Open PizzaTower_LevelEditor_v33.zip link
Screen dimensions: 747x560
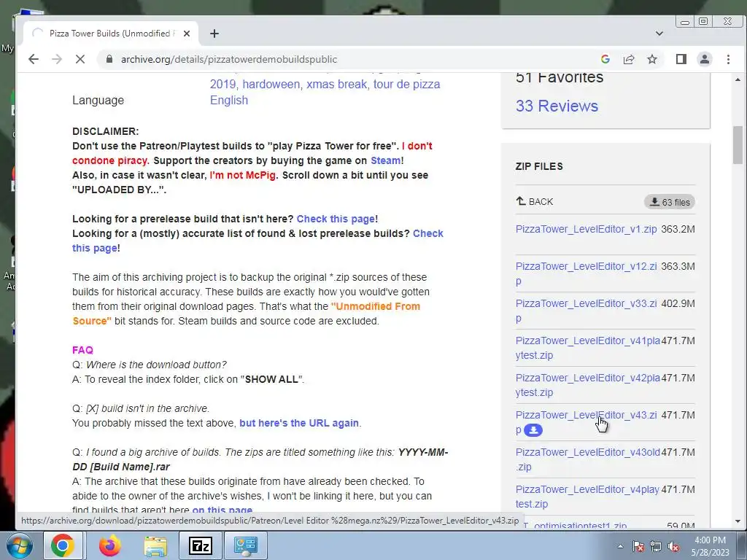click(586, 311)
